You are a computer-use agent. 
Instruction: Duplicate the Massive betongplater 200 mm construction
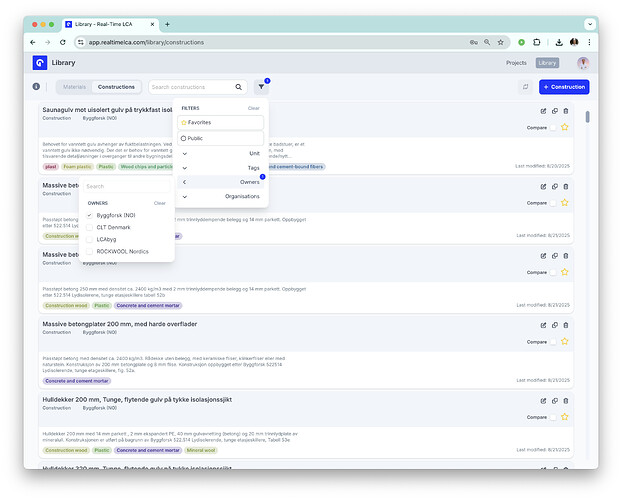(x=554, y=325)
